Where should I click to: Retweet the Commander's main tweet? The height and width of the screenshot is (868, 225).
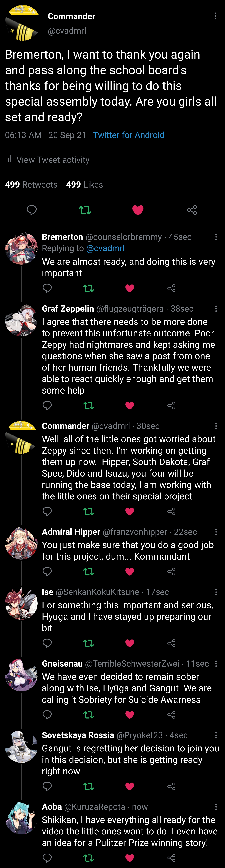coord(85,210)
